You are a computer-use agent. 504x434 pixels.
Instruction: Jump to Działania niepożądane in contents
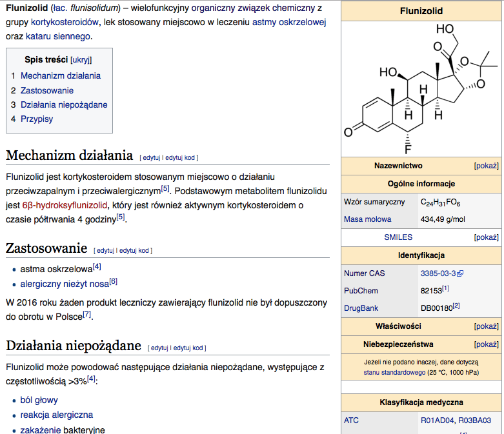64,104
